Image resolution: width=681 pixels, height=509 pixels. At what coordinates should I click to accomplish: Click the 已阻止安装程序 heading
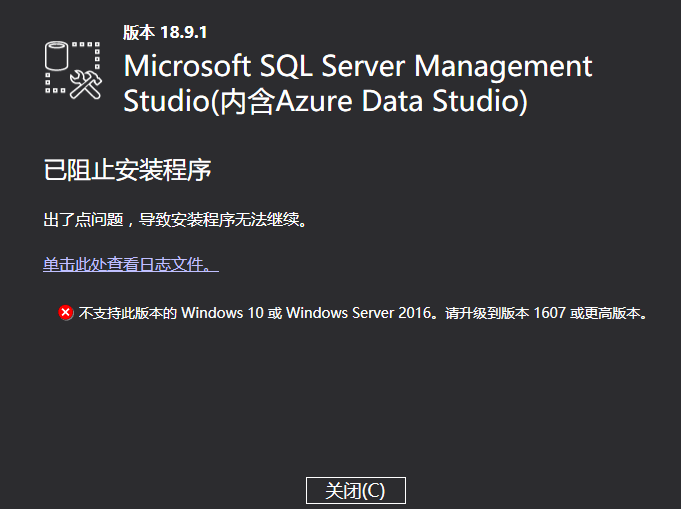pos(127,169)
